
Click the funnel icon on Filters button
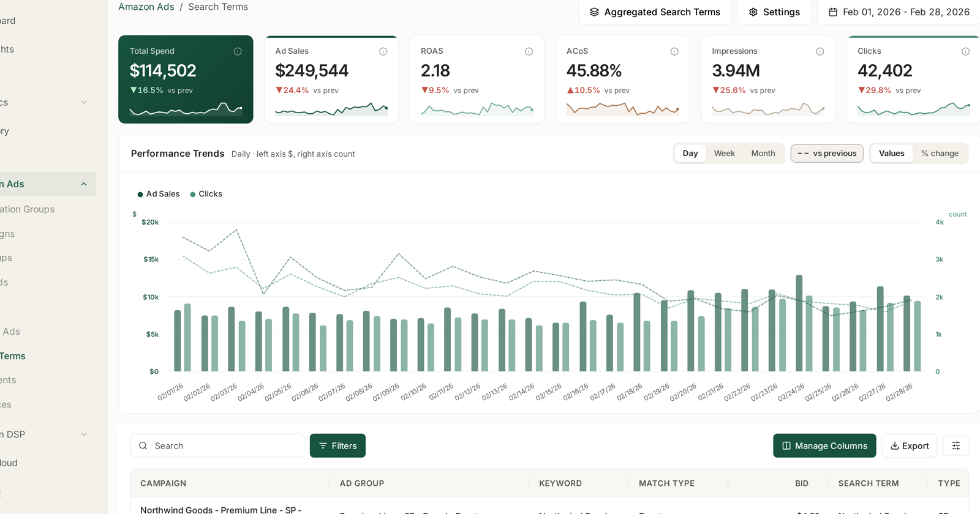tap(323, 446)
